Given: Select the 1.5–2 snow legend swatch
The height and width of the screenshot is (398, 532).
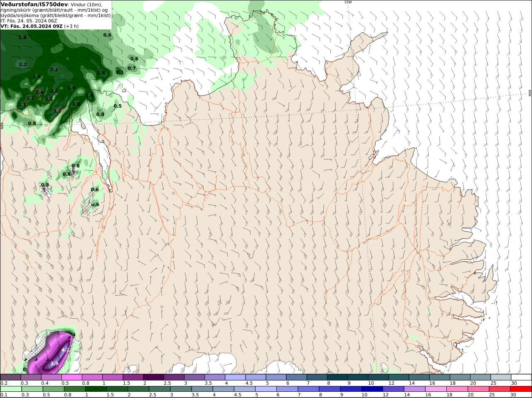Looking at the screenshot, I should point(133,377).
